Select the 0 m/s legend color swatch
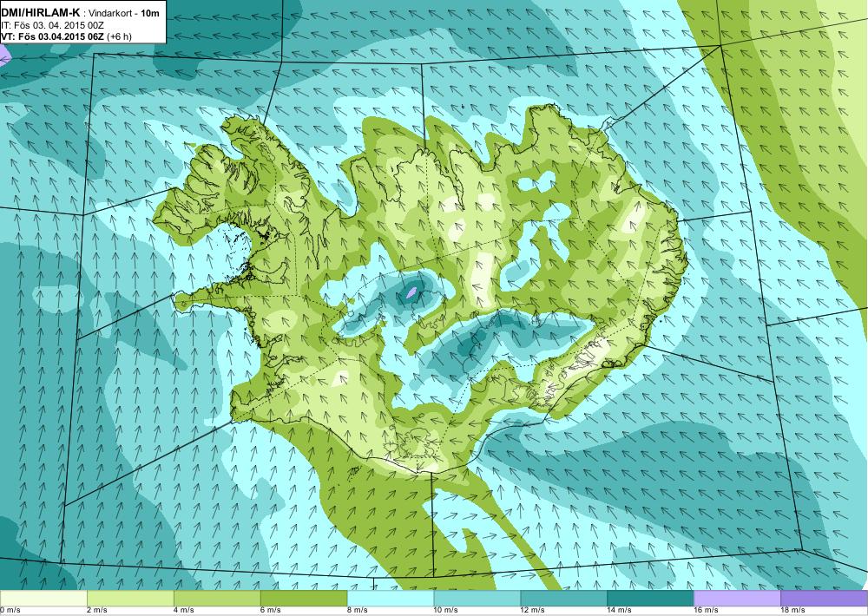Screen dimensions: 868x616 [x=43, y=599]
